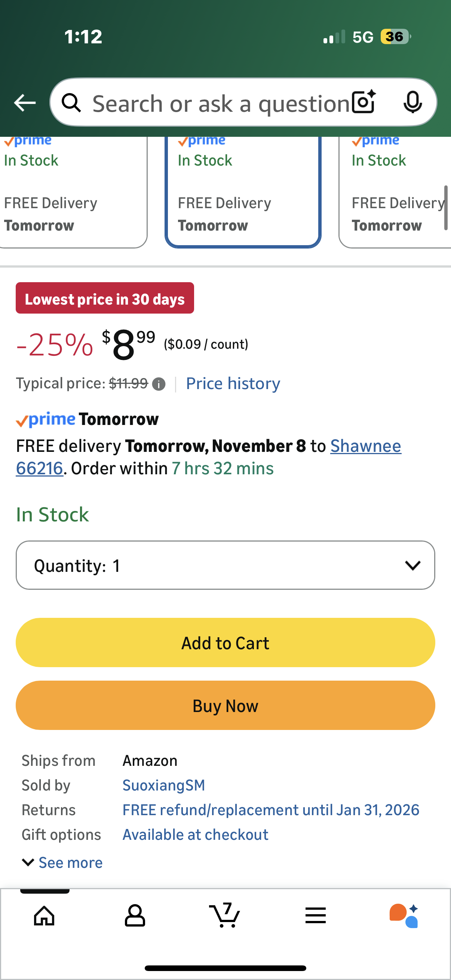Screen dimensions: 451x980
Task: Open camera lens search icon
Action: pyautogui.click(x=363, y=102)
